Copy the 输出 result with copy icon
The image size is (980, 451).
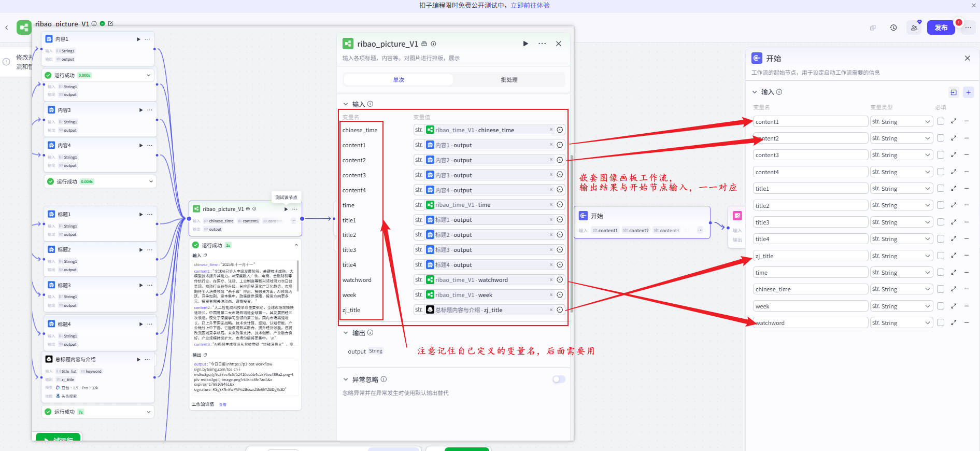click(x=205, y=355)
